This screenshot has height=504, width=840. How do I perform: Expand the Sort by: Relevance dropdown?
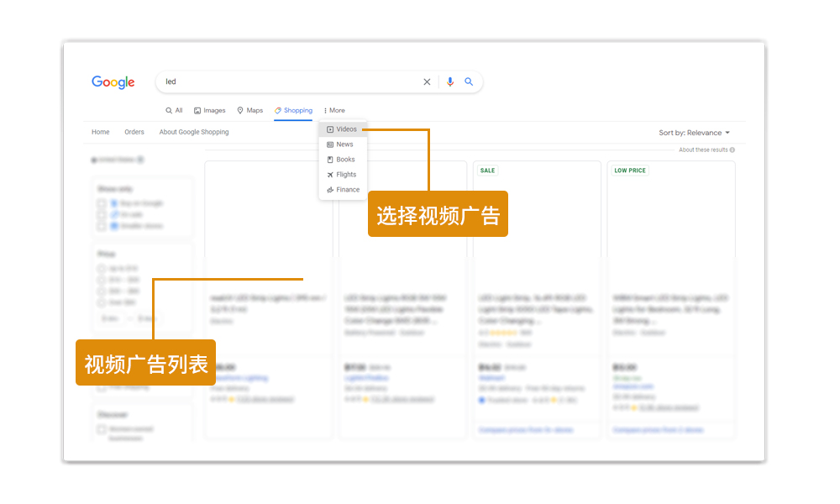(695, 133)
